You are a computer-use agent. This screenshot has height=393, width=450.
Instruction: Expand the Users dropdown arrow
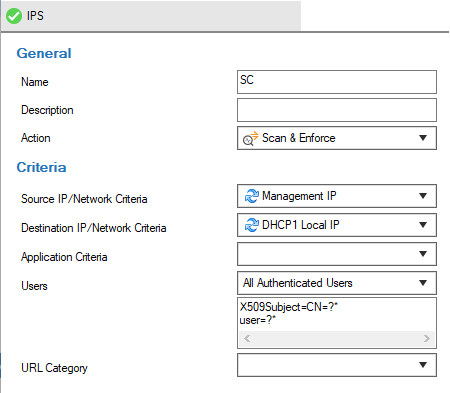[423, 283]
